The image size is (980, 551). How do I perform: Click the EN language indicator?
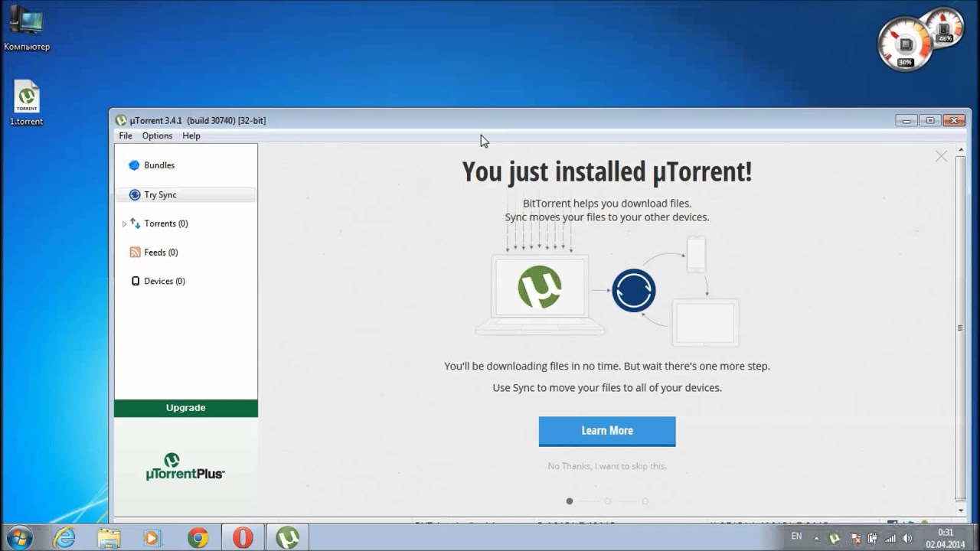click(x=797, y=536)
